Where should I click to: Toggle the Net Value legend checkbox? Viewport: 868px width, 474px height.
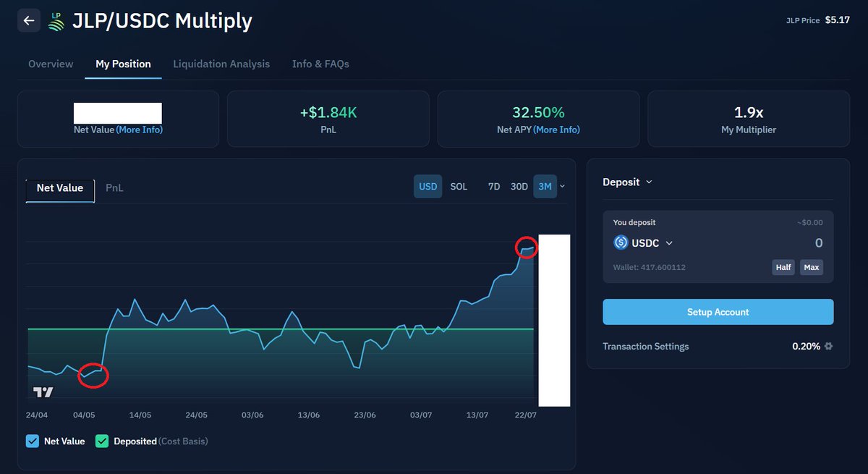33,441
